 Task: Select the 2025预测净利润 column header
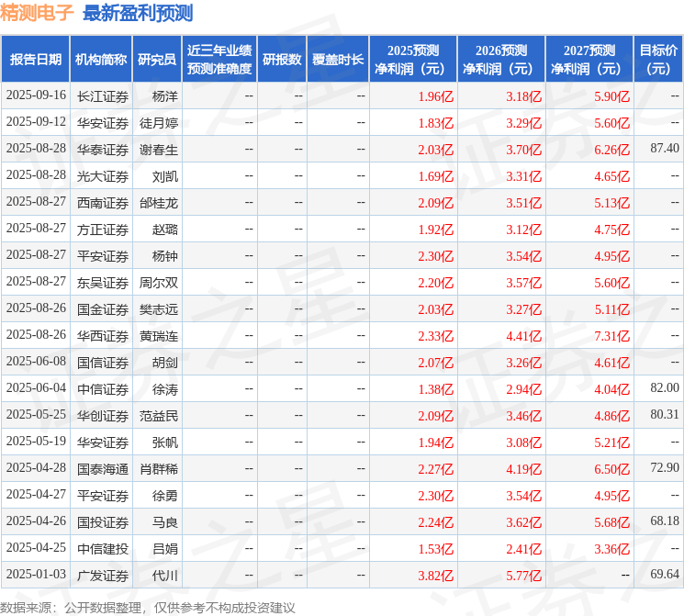coord(413,59)
